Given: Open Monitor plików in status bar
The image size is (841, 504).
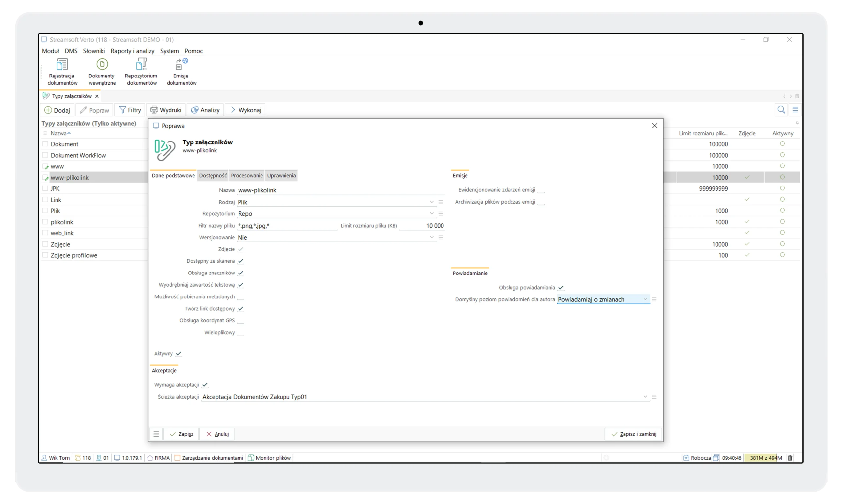Looking at the screenshot, I should [269, 458].
